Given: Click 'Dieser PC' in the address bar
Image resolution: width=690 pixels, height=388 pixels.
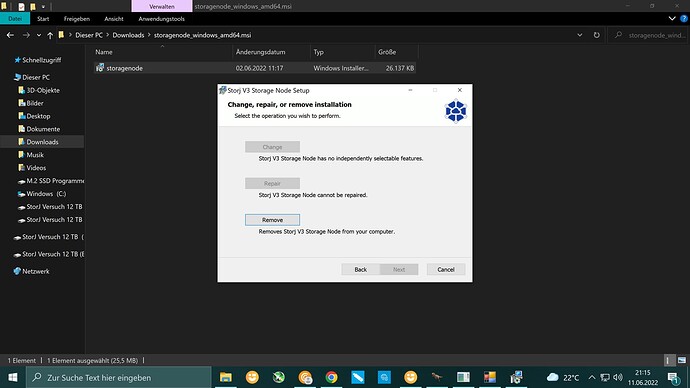Looking at the screenshot, I should pos(89,35).
